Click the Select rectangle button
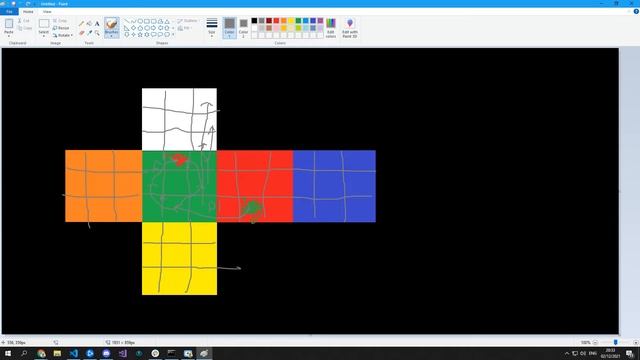This screenshot has width=640, height=360. pos(44,24)
